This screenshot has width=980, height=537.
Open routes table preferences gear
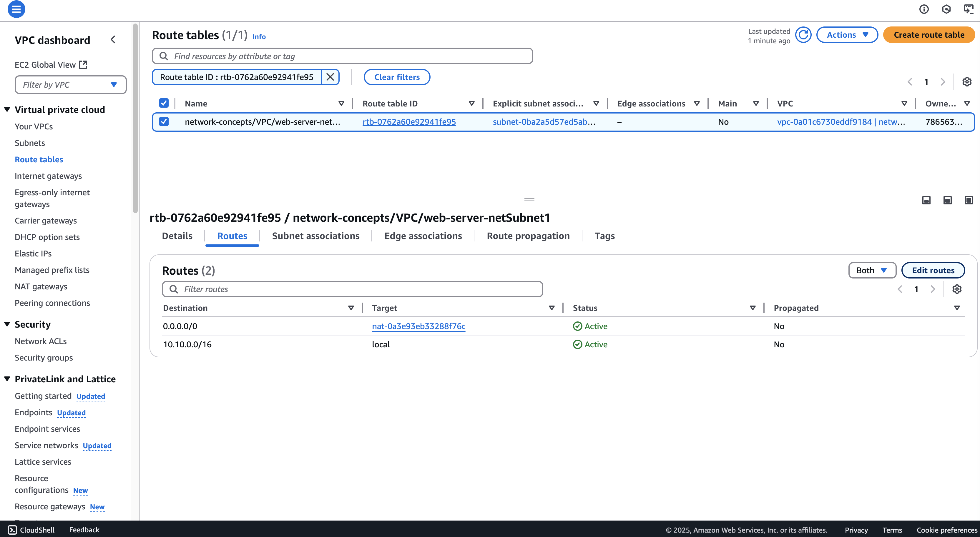click(x=957, y=289)
